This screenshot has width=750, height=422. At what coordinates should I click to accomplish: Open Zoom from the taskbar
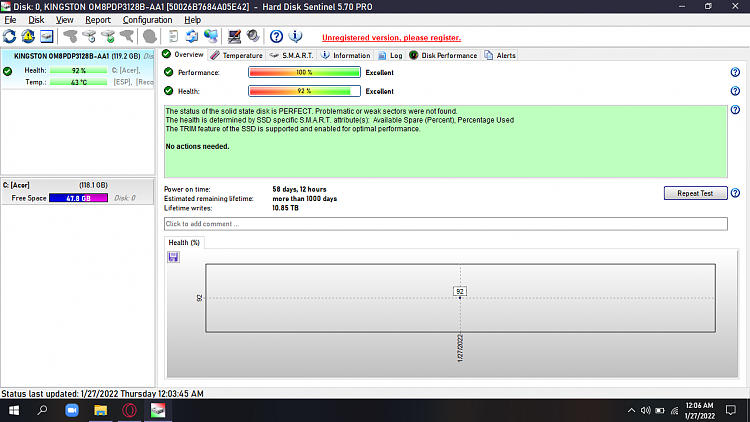(x=72, y=411)
